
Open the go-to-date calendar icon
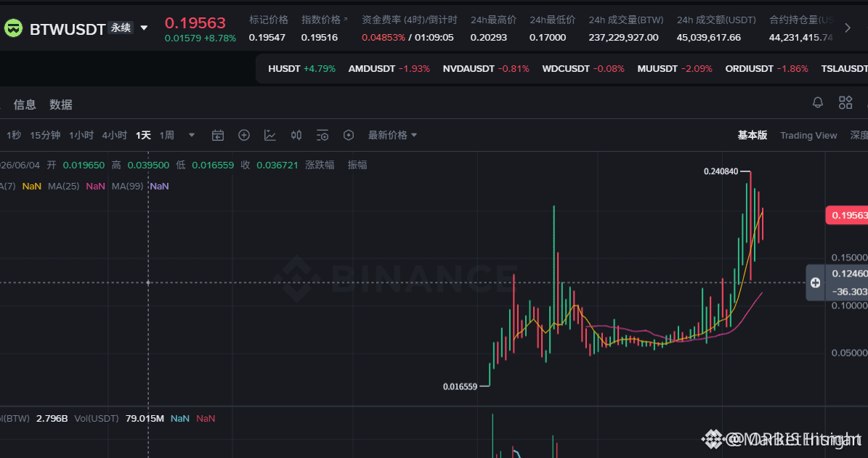coord(218,135)
